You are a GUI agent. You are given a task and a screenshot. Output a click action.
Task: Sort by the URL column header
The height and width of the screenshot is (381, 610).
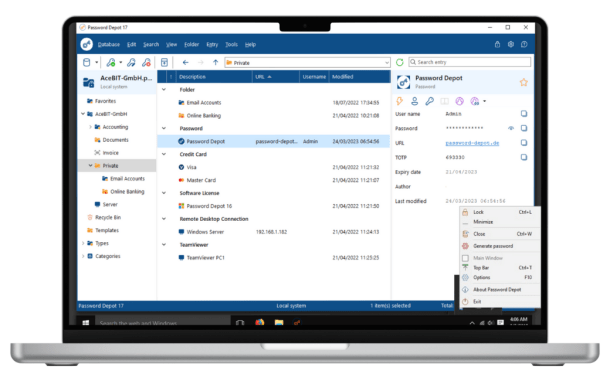(276, 77)
